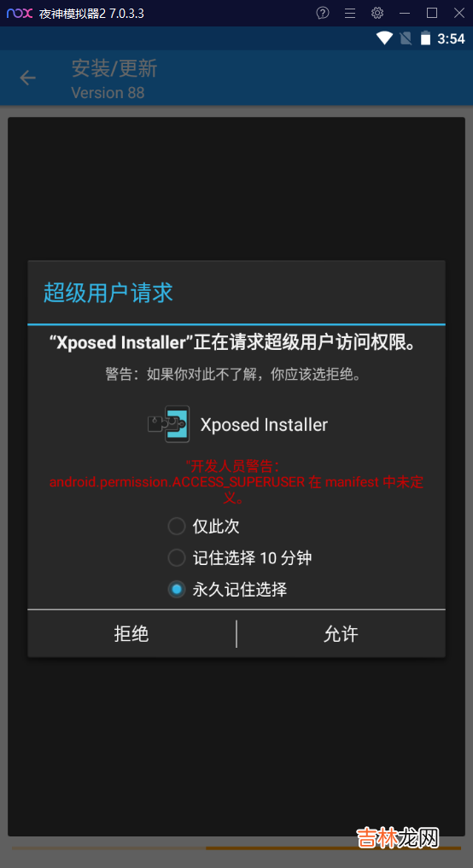
Task: Click the clock time 3:54
Action: tap(451, 38)
